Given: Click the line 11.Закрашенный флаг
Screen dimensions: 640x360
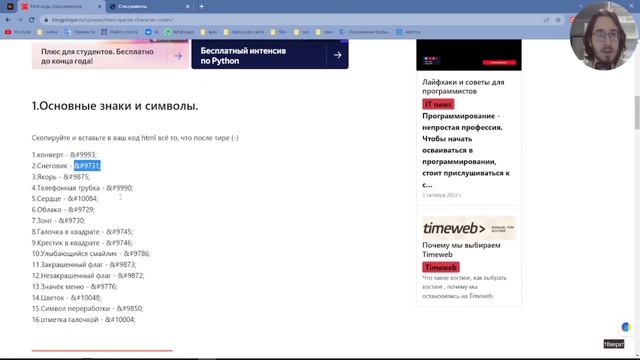Looking at the screenshot, I should point(84,264).
